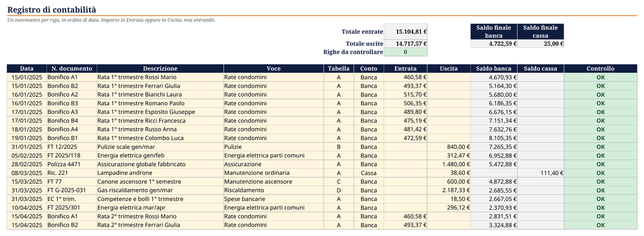
Task: Click description 'Rata 1° trimestre Ricci Francesca'
Action: click(x=160, y=121)
